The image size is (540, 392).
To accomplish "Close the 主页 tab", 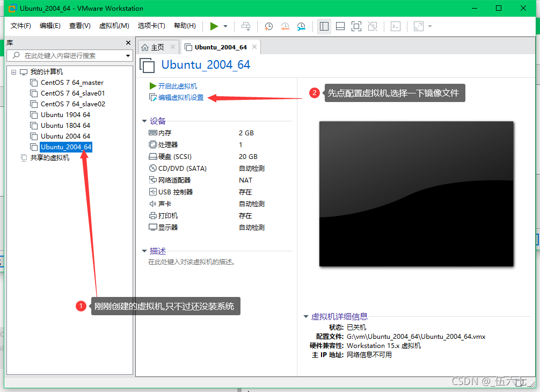I will click(173, 47).
